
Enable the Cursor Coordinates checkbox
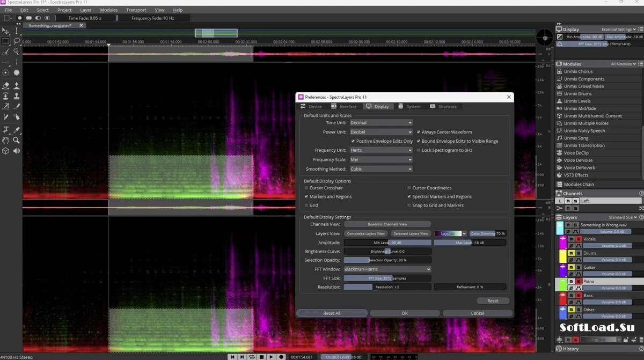(x=409, y=188)
